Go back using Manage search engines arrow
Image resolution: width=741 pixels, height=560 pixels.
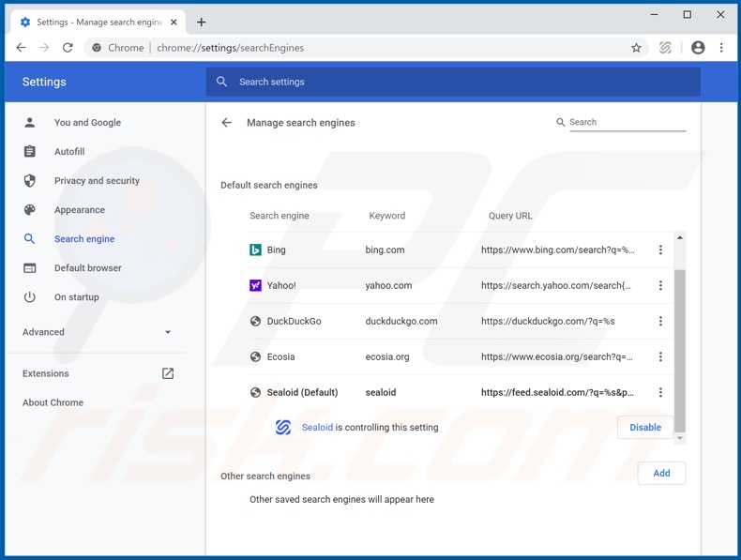pos(227,123)
